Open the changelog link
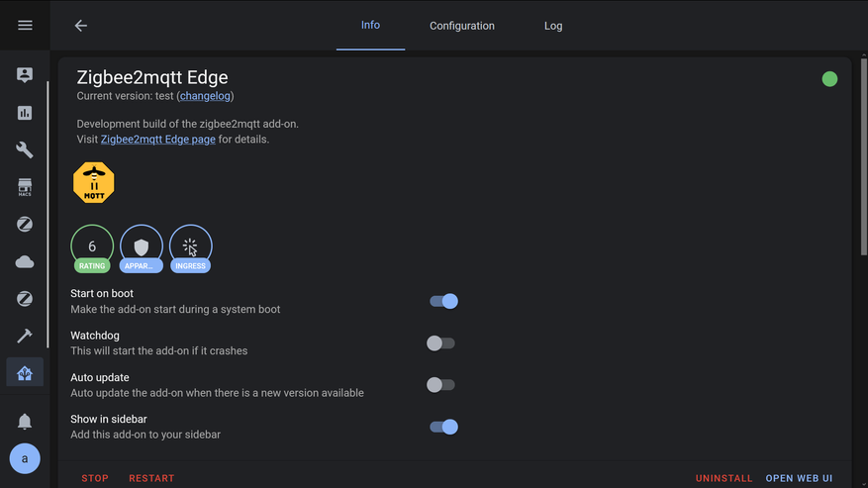Viewport: 868px width, 488px height. click(206, 96)
